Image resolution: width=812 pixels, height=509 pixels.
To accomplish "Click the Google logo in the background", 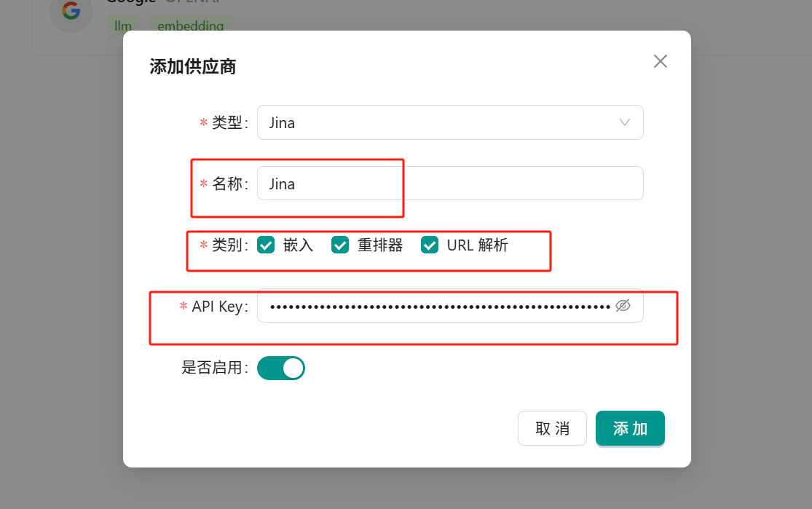I will pos(71,11).
